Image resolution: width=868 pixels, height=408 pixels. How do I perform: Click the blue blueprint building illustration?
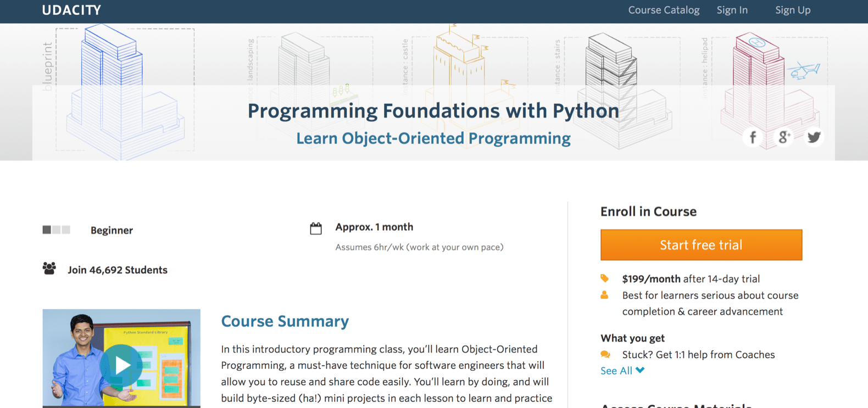click(126, 92)
